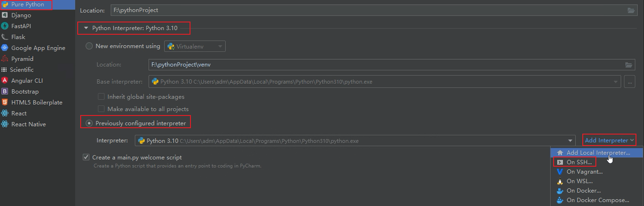Click the terminal icon beside On SSH
644x206 pixels.
tap(560, 162)
